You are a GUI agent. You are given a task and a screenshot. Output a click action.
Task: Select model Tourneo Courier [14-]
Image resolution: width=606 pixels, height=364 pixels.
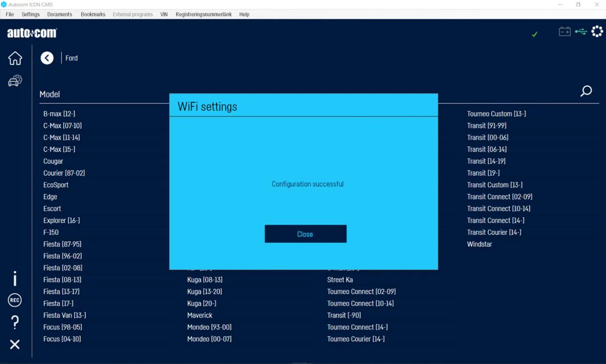coord(356,339)
